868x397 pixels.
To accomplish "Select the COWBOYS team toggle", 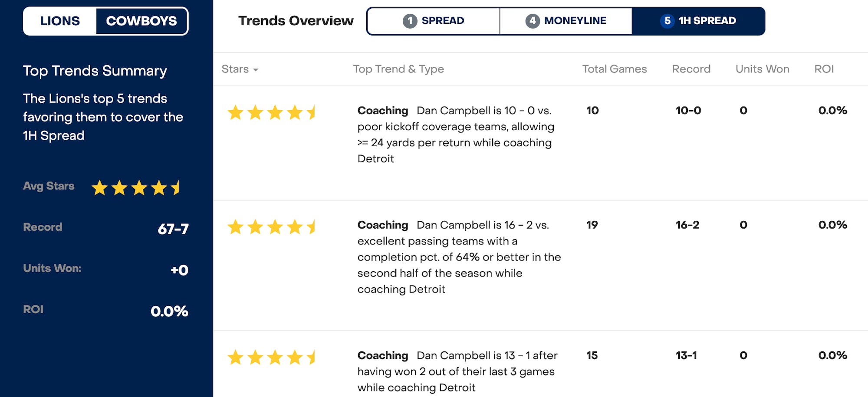I will 141,21.
